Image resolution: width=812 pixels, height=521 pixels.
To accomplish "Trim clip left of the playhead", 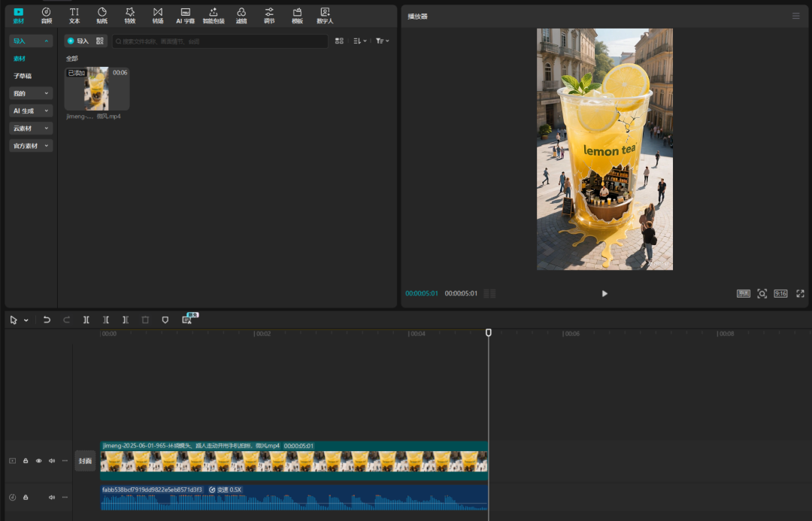I will coord(106,320).
